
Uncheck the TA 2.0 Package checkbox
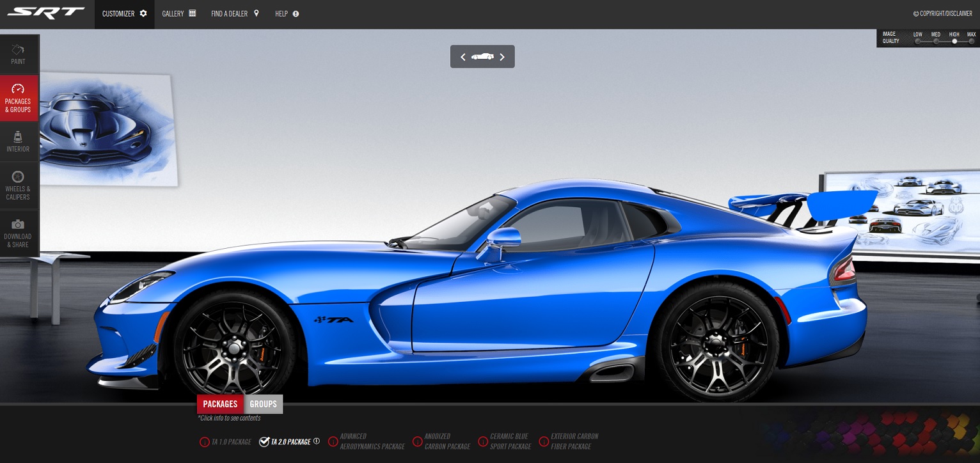(x=264, y=442)
